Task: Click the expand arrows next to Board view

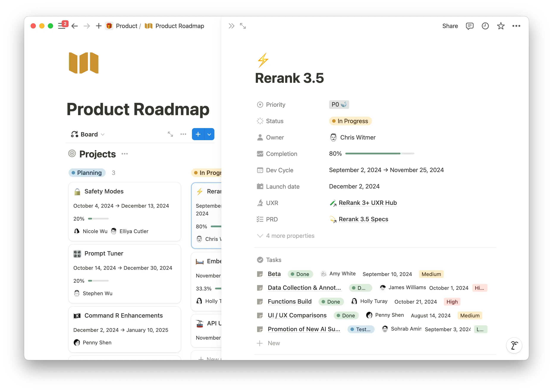Action: click(170, 134)
